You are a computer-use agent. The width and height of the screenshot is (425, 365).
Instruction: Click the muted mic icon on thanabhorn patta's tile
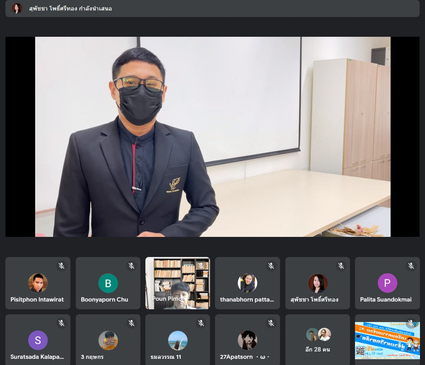click(271, 266)
